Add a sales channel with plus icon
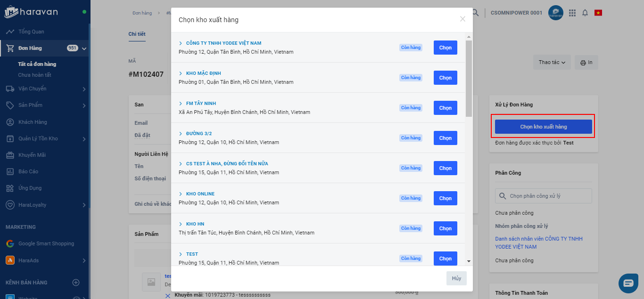 (75, 283)
